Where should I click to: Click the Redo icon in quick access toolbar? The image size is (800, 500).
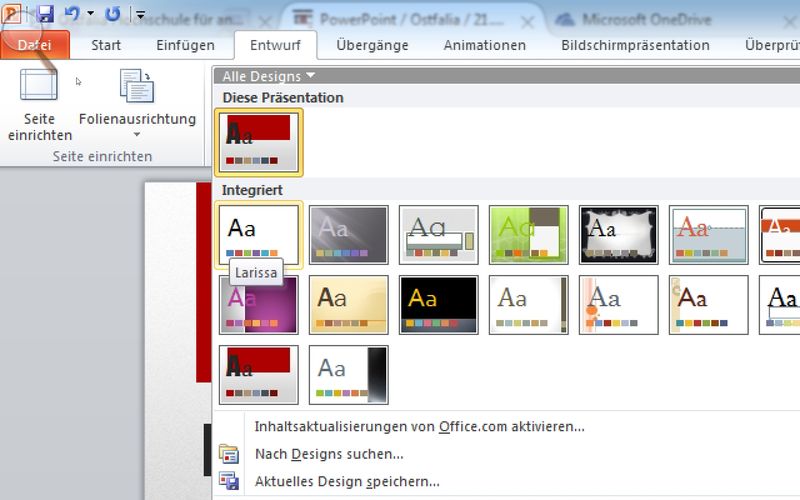pyautogui.click(x=112, y=15)
